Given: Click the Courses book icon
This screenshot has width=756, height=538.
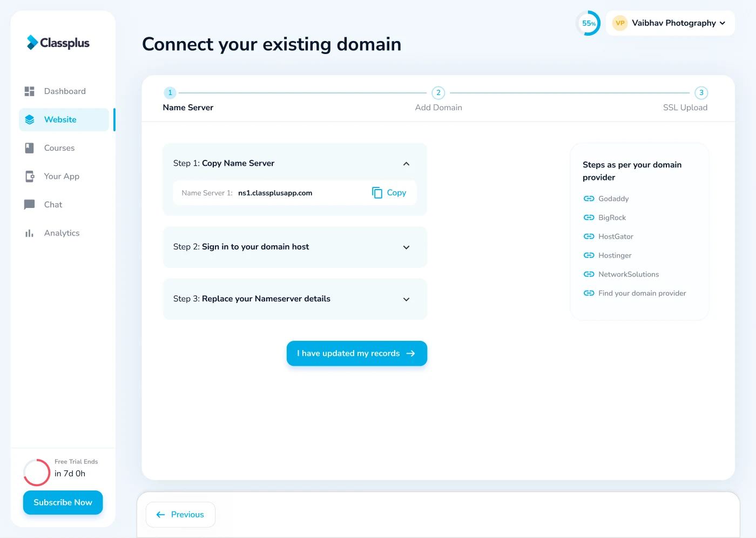Looking at the screenshot, I should [x=30, y=148].
